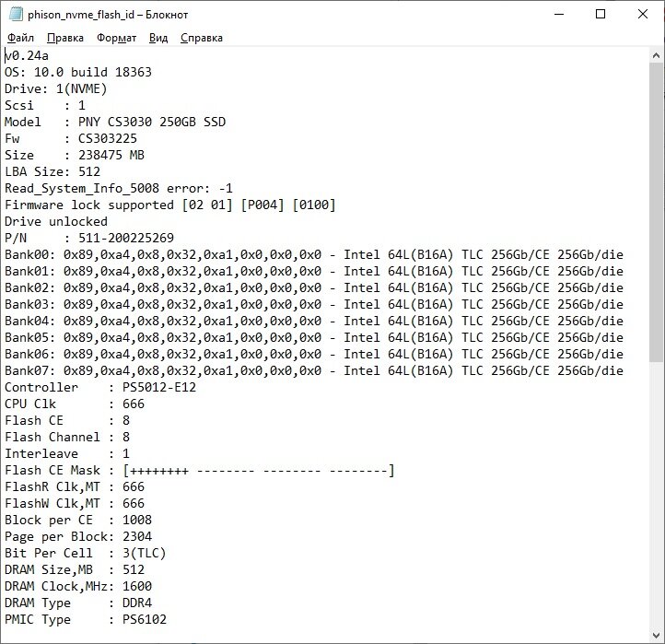Viewport: 665px width, 644px height.
Task: Click the 'DRAM Size,MB : 512' line
Action: (x=75, y=569)
